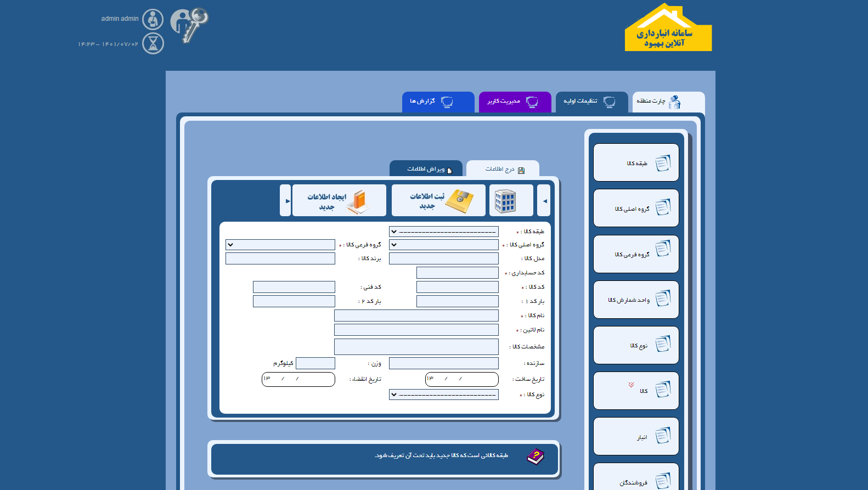Image resolution: width=868 pixels, height=490 pixels.
Task: Expand the طبقه کالا dropdown in form
Action: click(x=443, y=232)
